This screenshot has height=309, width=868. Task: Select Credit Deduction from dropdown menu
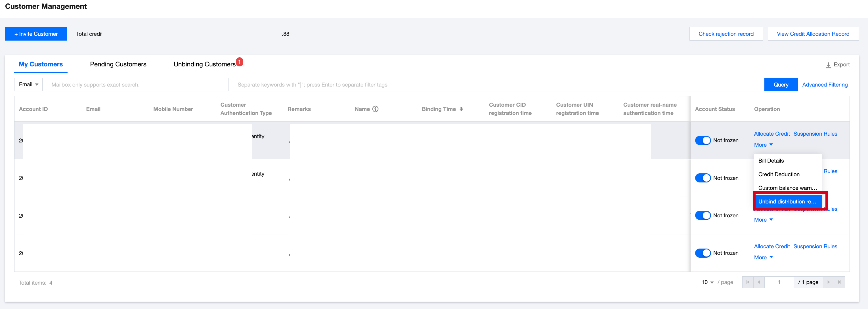(x=778, y=175)
